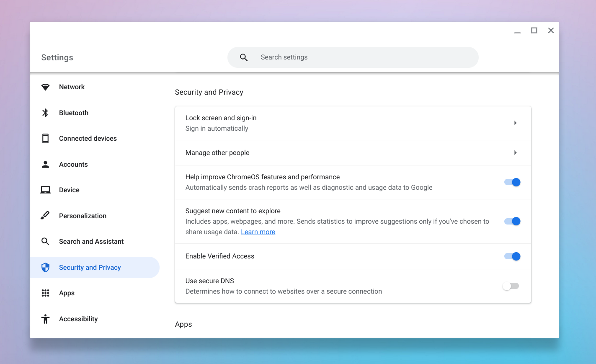596x364 pixels.
Task: Maximize the Settings window
Action: pyautogui.click(x=534, y=31)
